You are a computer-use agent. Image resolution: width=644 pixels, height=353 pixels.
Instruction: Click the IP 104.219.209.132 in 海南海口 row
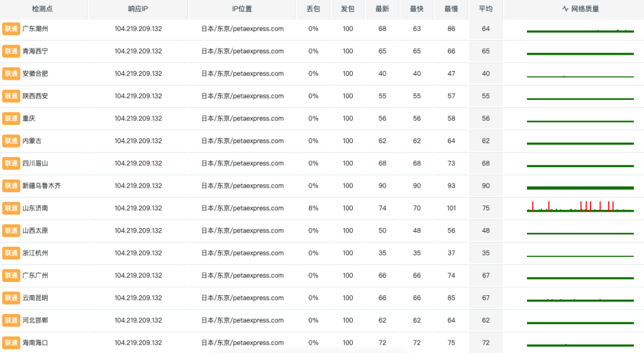point(138,343)
